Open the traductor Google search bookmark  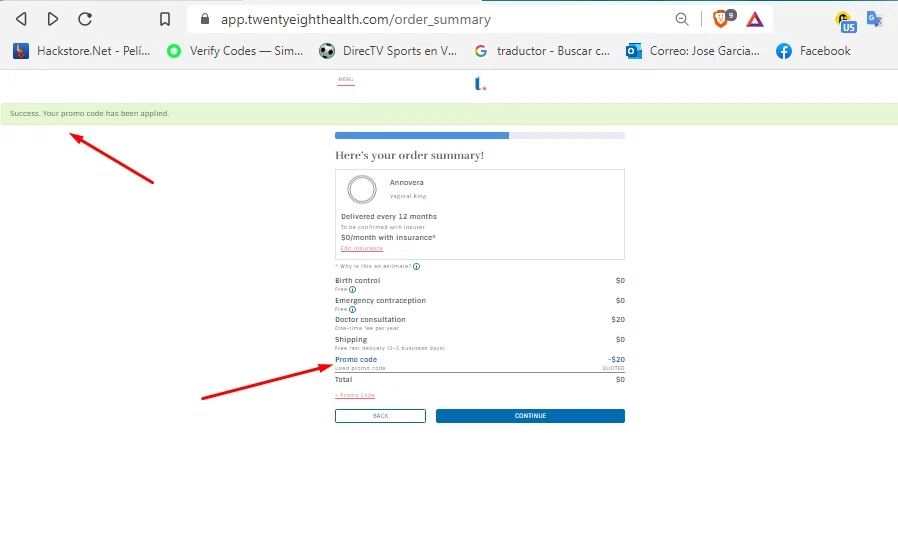click(x=542, y=51)
